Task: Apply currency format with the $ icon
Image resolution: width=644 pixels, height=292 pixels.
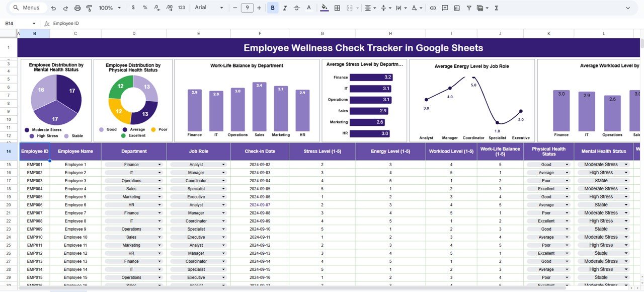Action: click(x=133, y=8)
